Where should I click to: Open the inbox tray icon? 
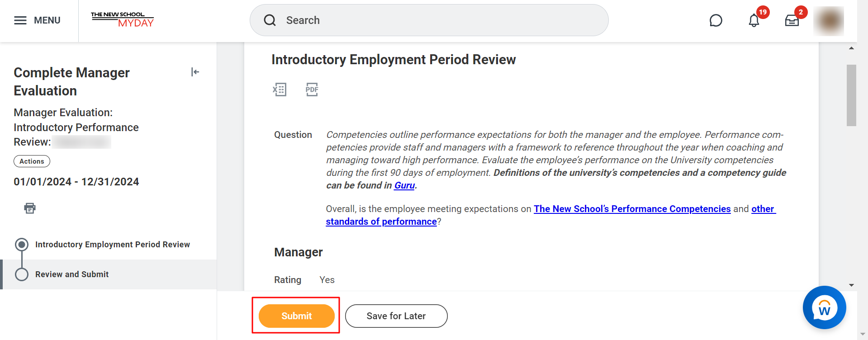[792, 20]
